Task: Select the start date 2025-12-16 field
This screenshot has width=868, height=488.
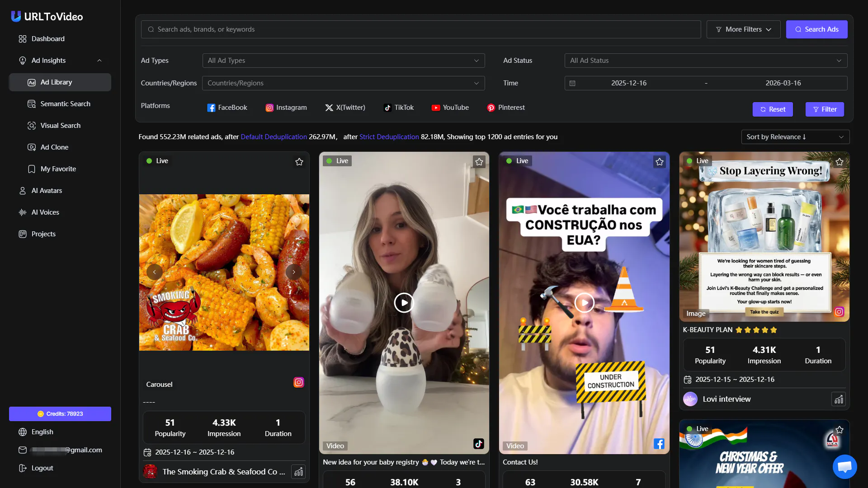Action: pos(629,83)
